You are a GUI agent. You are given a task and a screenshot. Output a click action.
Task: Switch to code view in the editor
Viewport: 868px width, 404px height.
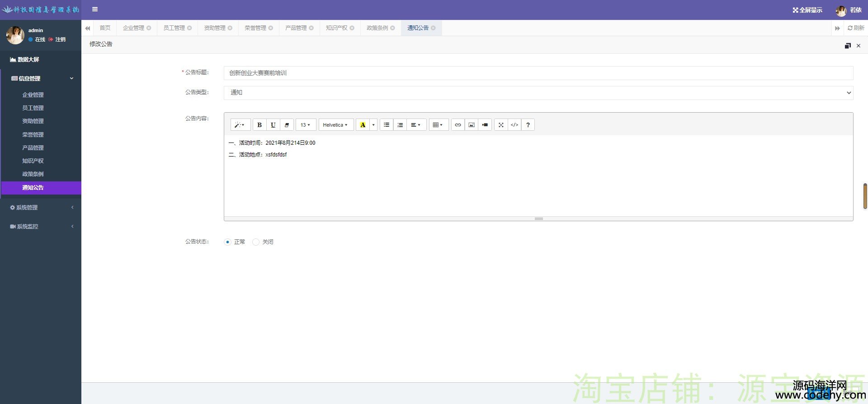(514, 125)
